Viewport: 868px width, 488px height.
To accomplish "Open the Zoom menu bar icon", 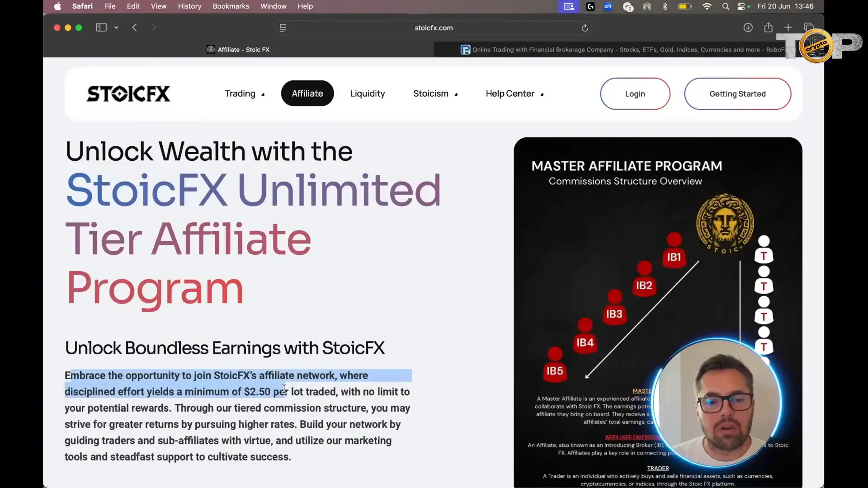I will pyautogui.click(x=608, y=6).
